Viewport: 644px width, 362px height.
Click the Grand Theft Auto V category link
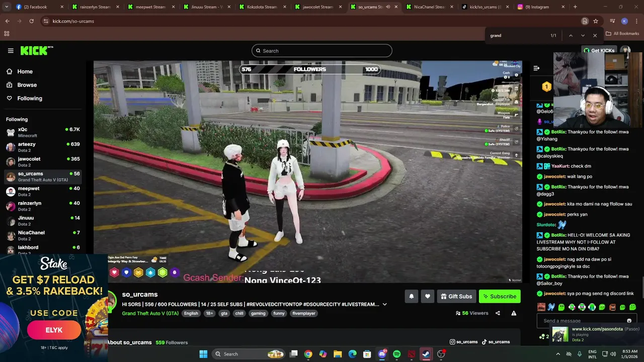(150, 313)
